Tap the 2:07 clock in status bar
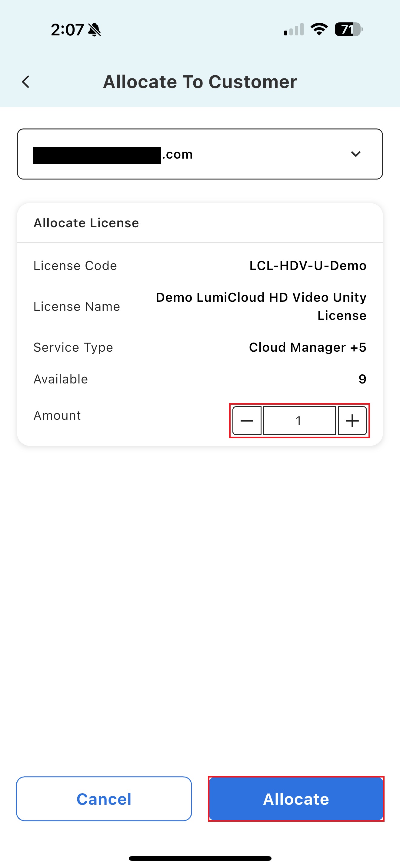The image size is (400, 868). tap(67, 30)
